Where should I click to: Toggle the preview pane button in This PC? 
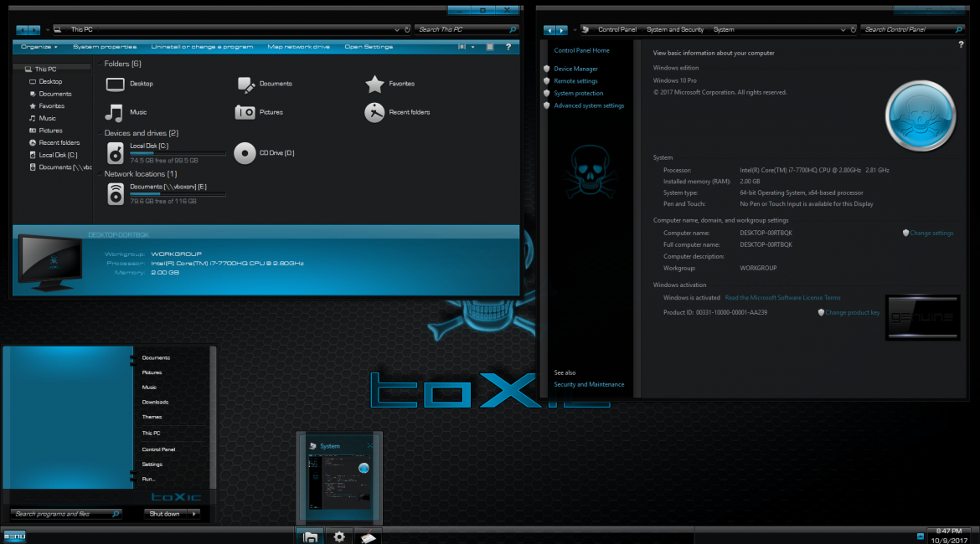click(x=490, y=47)
